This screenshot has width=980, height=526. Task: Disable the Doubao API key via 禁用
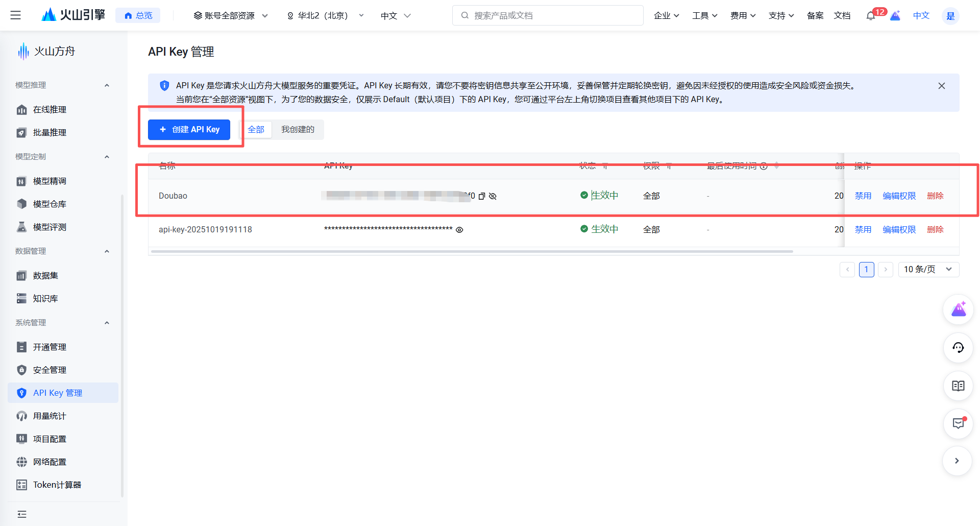(x=863, y=196)
